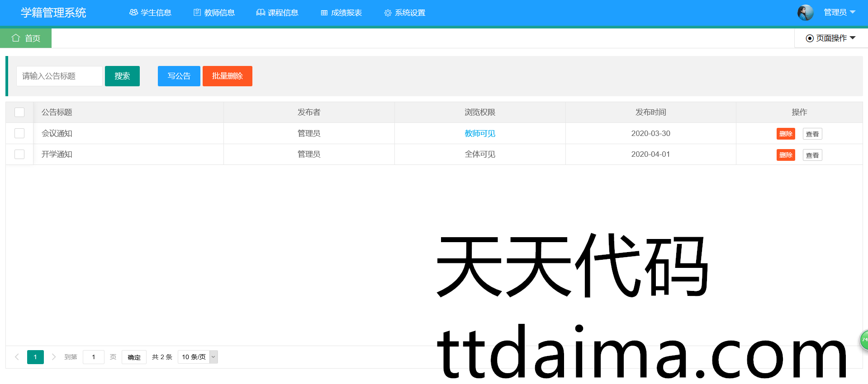Switch to the 首页 tab

(26, 38)
